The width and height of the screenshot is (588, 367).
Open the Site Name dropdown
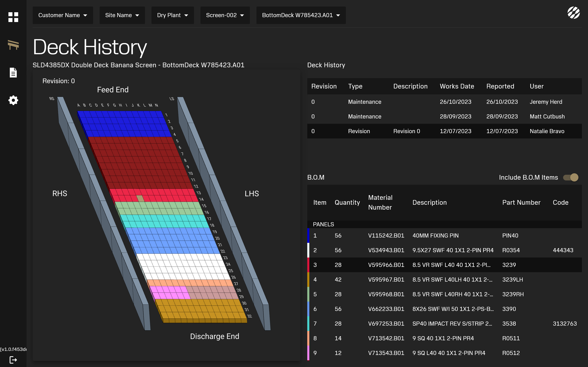[122, 15]
